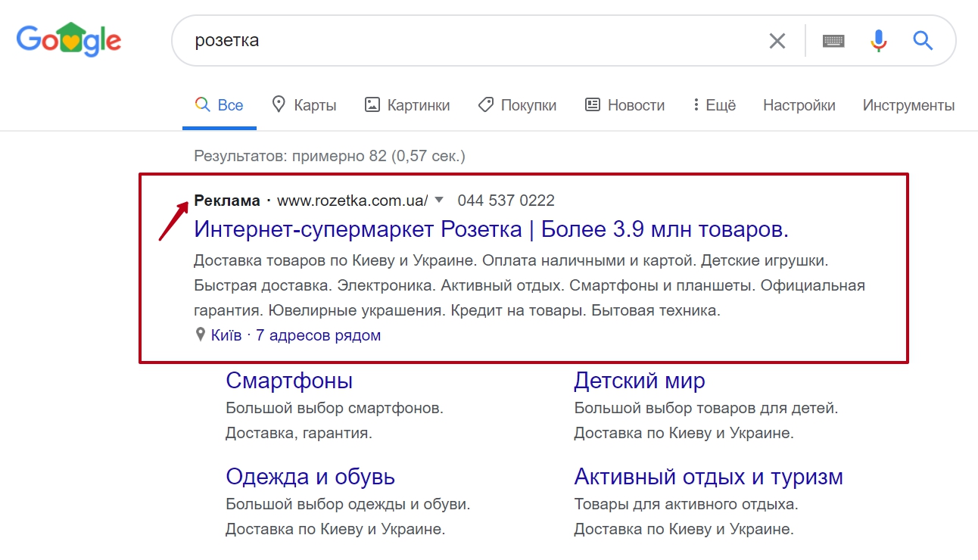The height and width of the screenshot is (560, 978).
Task: Open the 'Одежда и обувь' sitelink
Action: 310,477
